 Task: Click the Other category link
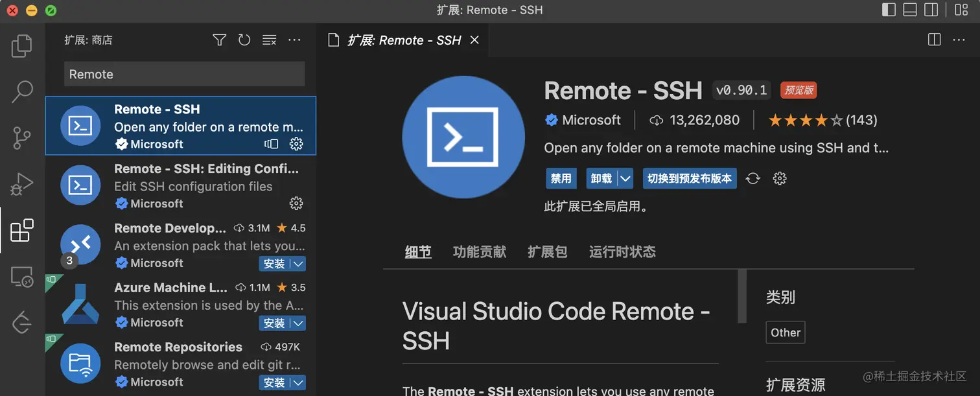[x=785, y=332]
